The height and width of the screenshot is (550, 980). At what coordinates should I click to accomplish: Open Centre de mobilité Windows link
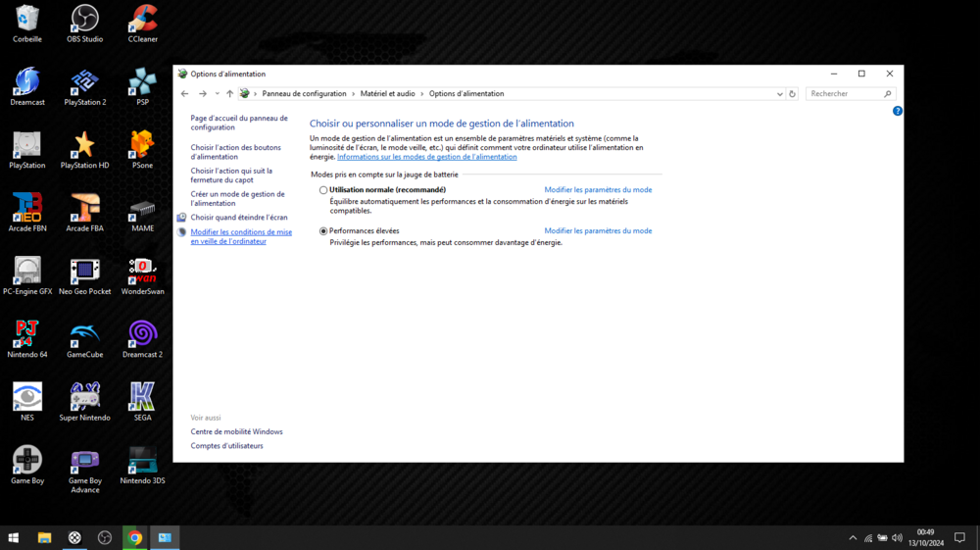[x=236, y=431]
